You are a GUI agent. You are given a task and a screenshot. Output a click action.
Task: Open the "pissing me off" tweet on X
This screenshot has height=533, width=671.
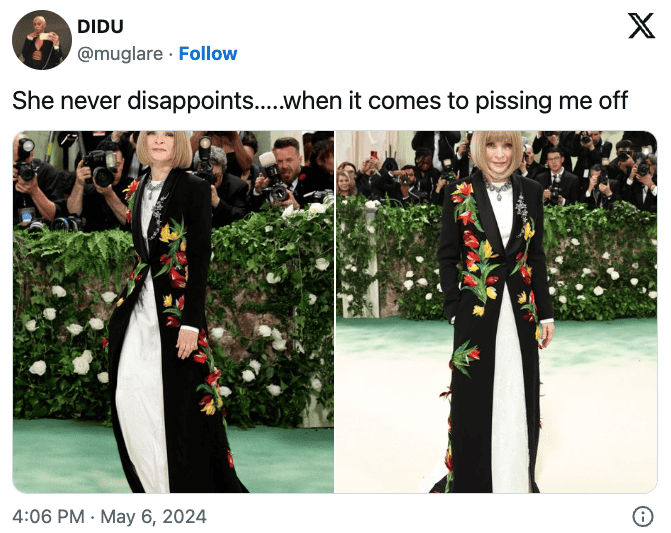point(320,101)
